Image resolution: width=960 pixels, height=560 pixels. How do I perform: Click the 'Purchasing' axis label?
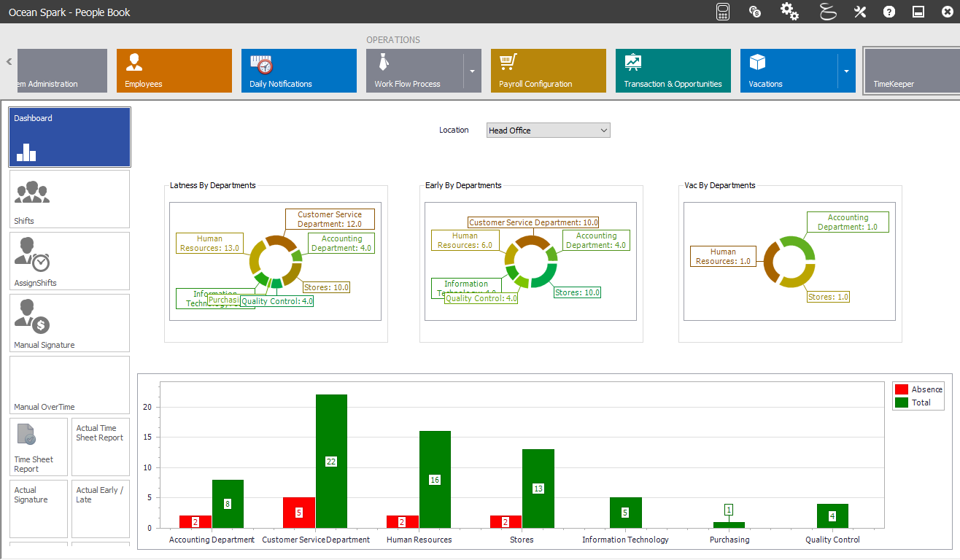coord(729,540)
